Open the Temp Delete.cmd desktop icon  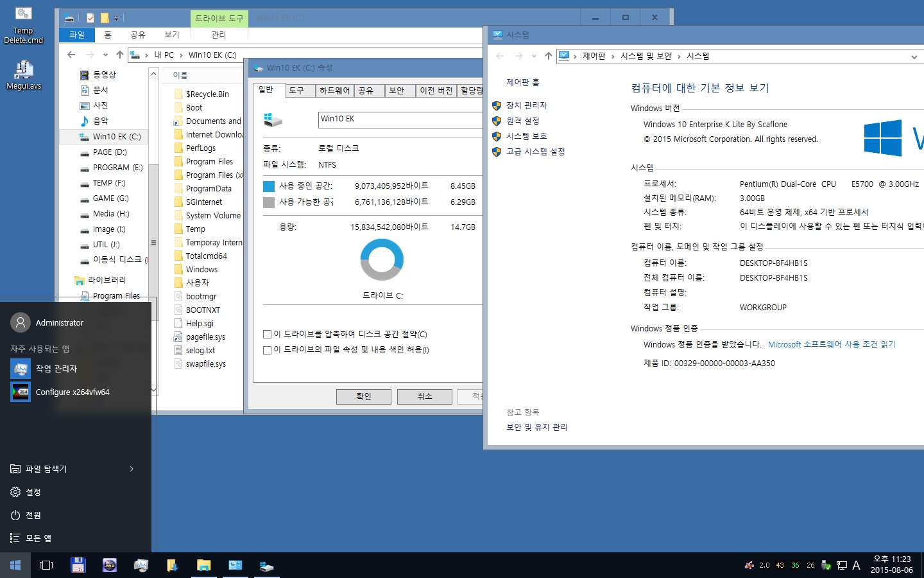23,26
